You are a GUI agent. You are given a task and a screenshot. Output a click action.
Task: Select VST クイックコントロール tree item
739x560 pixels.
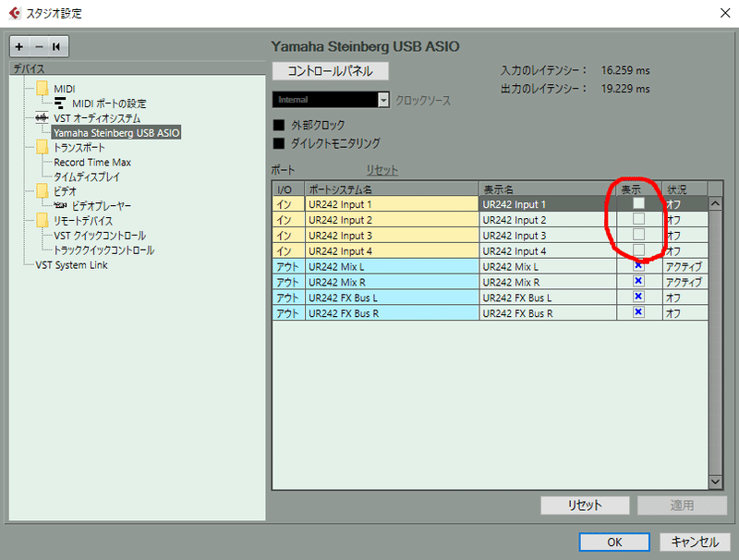(x=100, y=236)
